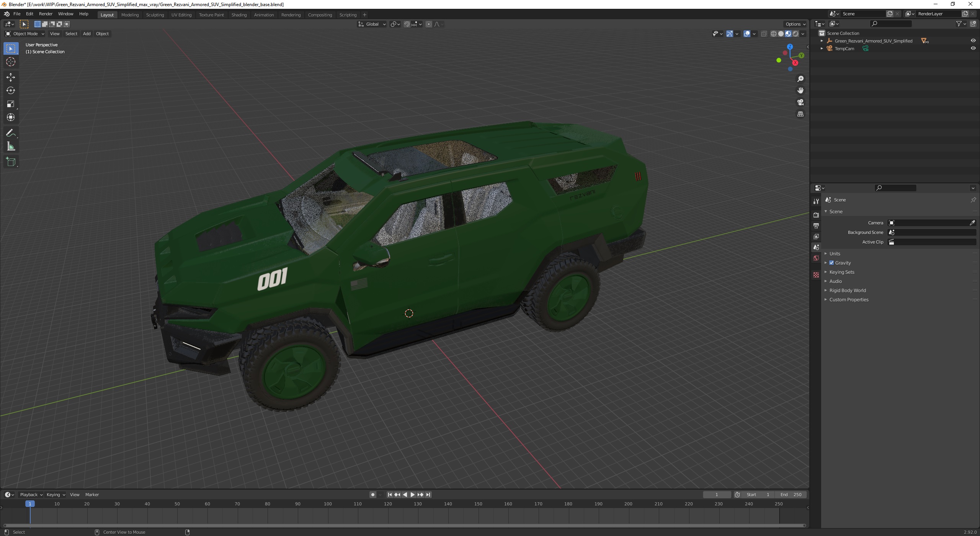The width and height of the screenshot is (980, 536).
Task: Select the Select Box tool
Action: coord(11,48)
